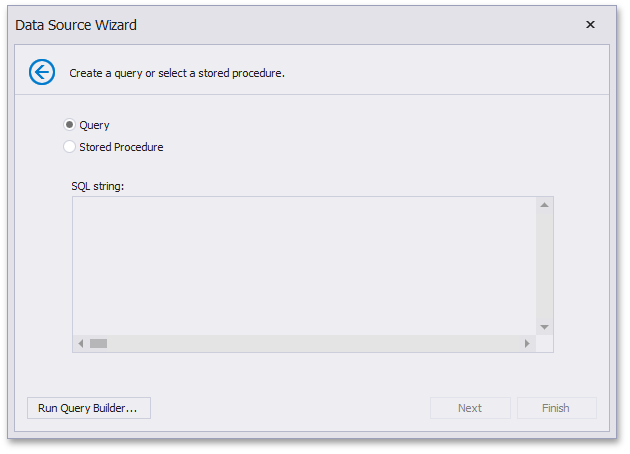Choose the Stored Procedure radio option

[69, 147]
